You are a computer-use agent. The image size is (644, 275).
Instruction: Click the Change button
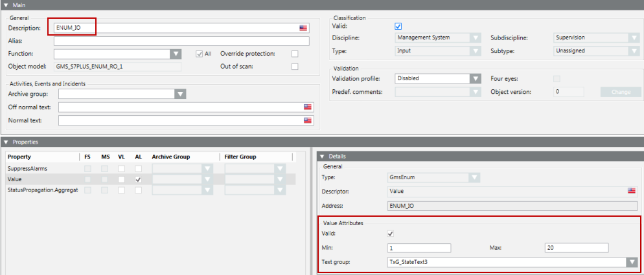[x=620, y=92]
